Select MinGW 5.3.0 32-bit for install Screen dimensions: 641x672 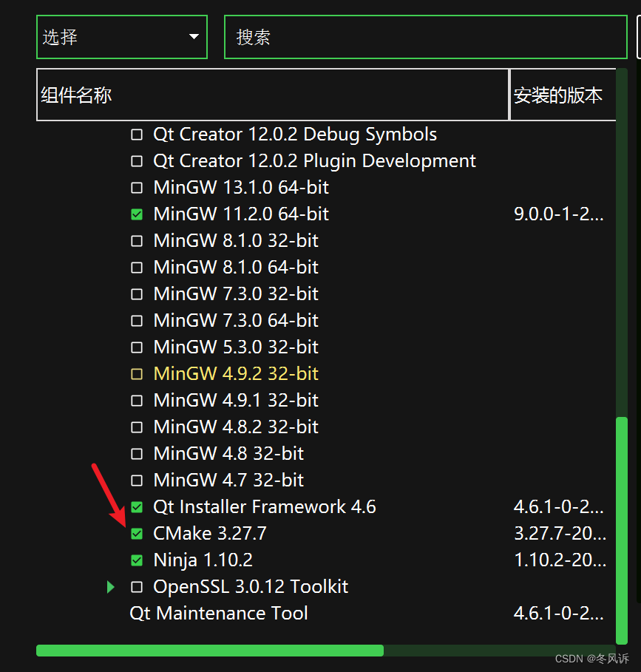click(x=137, y=347)
